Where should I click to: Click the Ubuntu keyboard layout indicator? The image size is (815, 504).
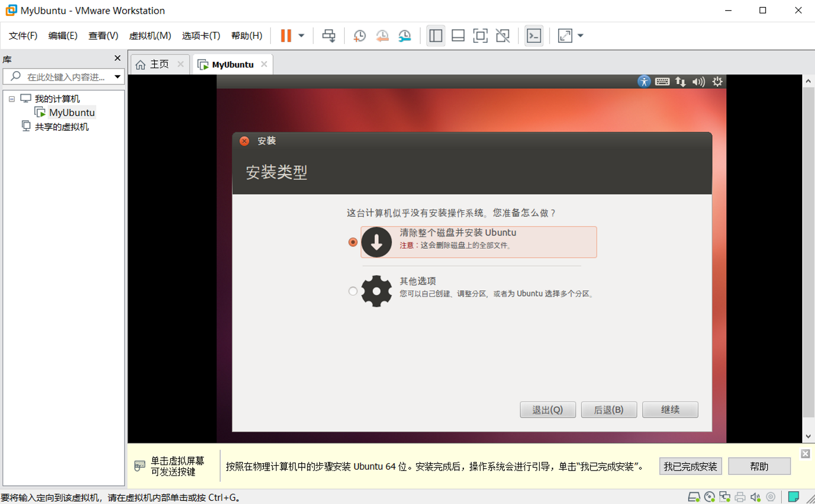(x=661, y=82)
